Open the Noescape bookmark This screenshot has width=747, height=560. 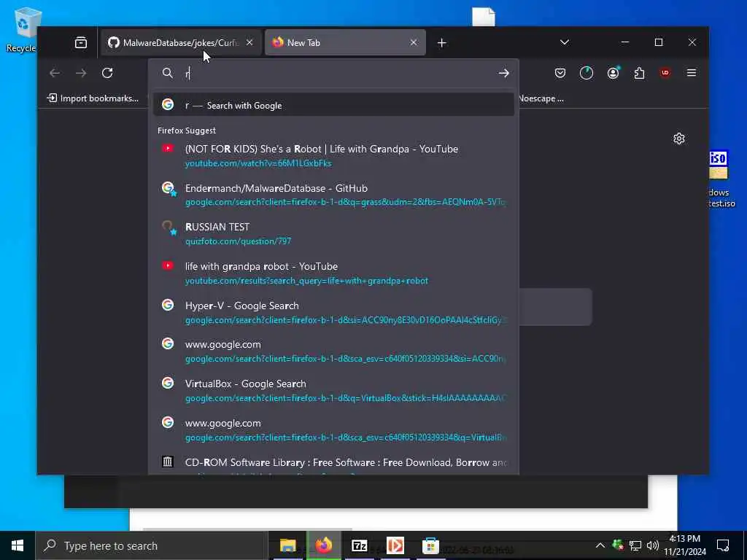pyautogui.click(x=541, y=98)
